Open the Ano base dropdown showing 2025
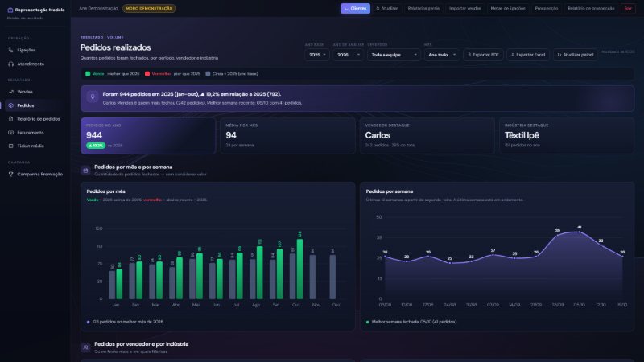Viewport: 644px width, 362px height. point(317,55)
